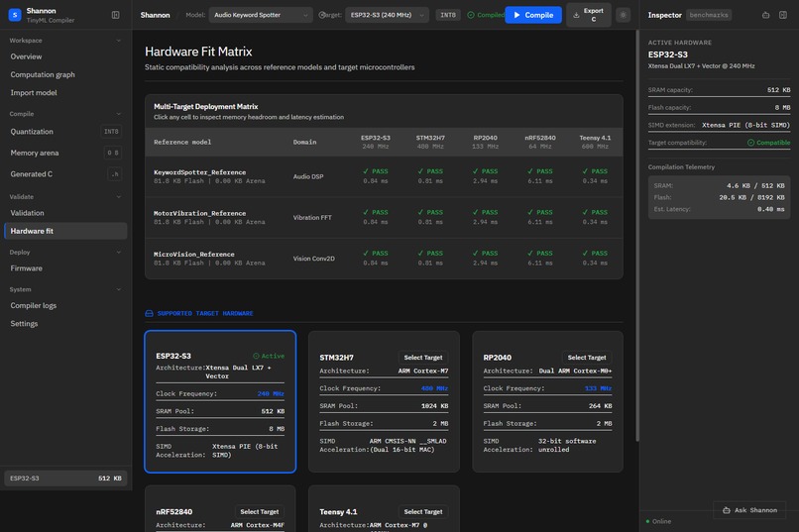The width and height of the screenshot is (799, 532).
Task: Open the Firmware page
Action: click(65, 268)
